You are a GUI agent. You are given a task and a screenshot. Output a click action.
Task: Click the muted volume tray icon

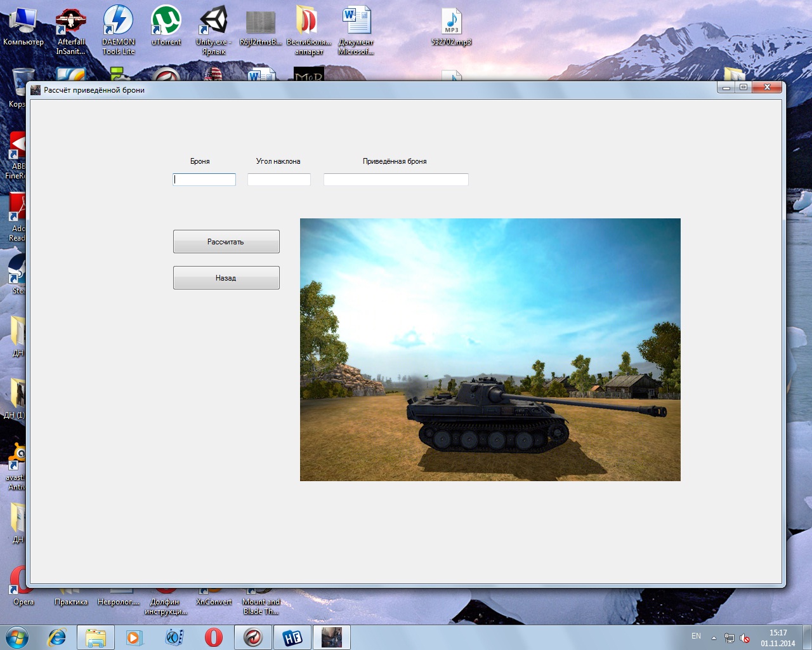[x=745, y=638]
